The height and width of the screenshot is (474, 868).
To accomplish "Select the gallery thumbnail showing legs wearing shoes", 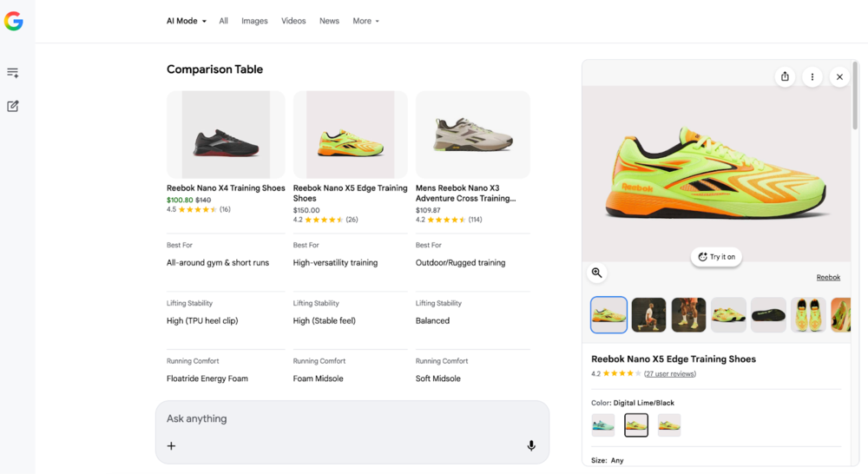I will pos(688,315).
